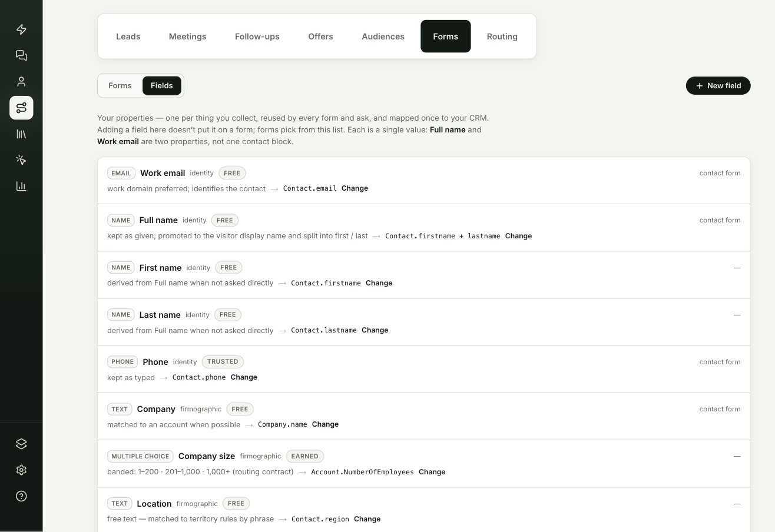Screen dimensions: 775x532
Task: Open the library books sidebar icon
Action: tap(21, 134)
